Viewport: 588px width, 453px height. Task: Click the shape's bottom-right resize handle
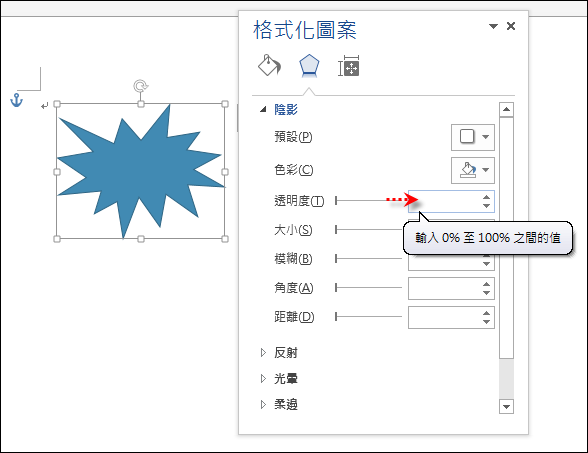tap(225, 238)
